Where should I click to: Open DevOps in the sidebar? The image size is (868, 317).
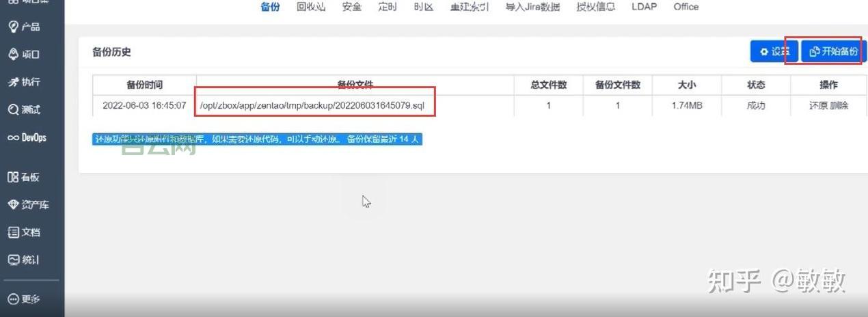click(27, 137)
